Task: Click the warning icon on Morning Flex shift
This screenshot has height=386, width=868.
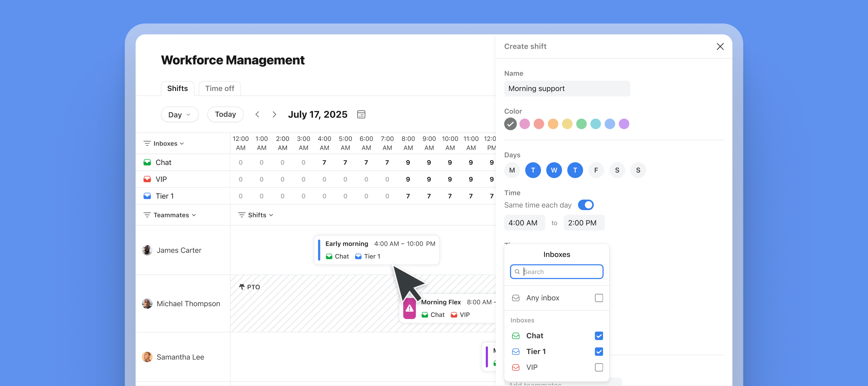Action: (x=409, y=308)
